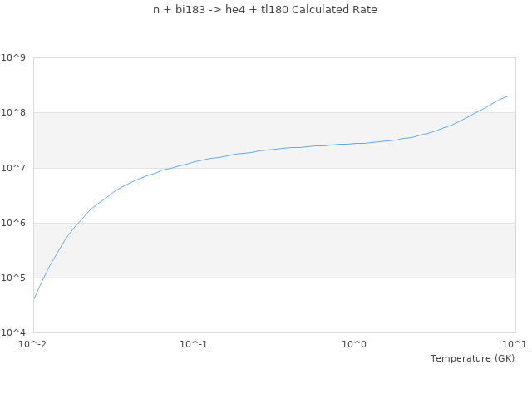Click the 10^-2 x-axis label
Viewport: 532px width, 399px height.
coord(33,344)
